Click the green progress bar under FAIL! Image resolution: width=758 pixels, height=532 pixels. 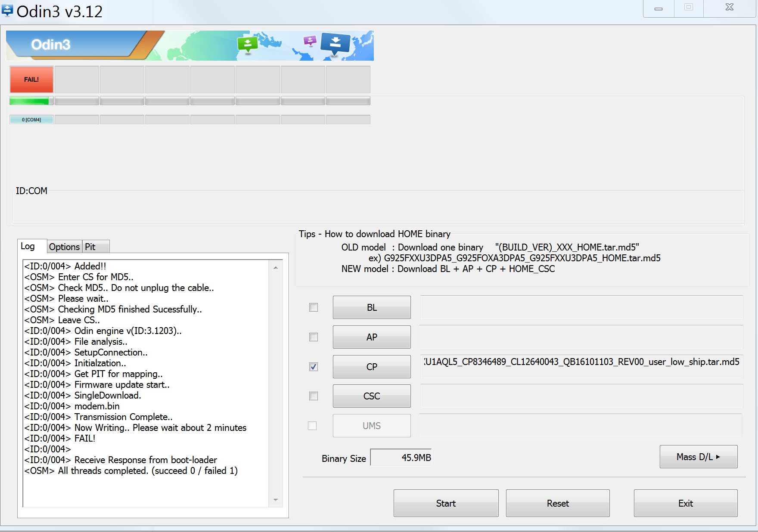[x=31, y=101]
